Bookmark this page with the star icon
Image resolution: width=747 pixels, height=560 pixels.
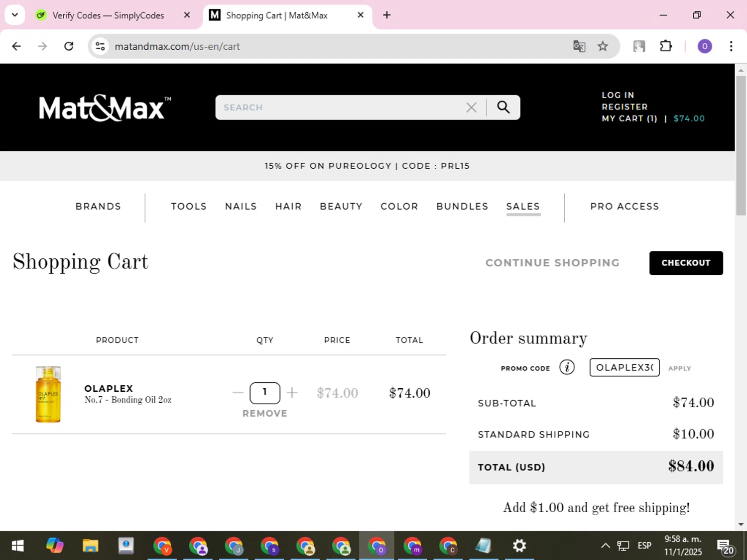pos(603,46)
